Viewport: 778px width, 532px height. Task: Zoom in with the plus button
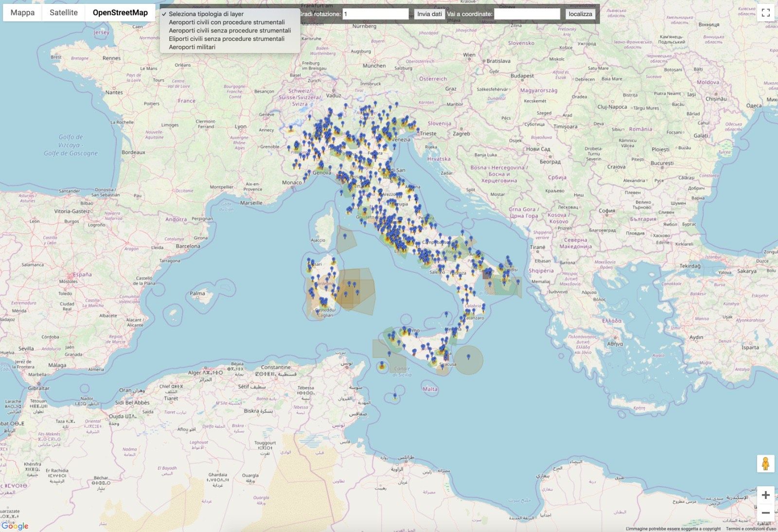pyautogui.click(x=765, y=495)
